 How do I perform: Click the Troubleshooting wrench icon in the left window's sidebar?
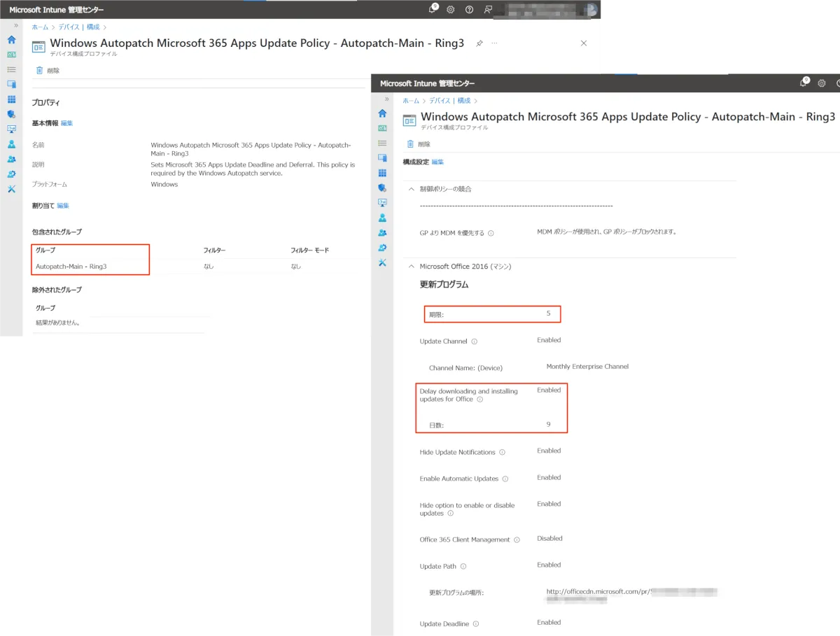tap(11, 189)
